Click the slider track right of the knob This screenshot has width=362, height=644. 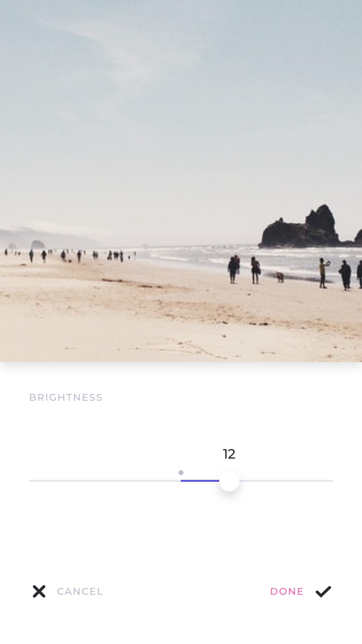coord(286,481)
